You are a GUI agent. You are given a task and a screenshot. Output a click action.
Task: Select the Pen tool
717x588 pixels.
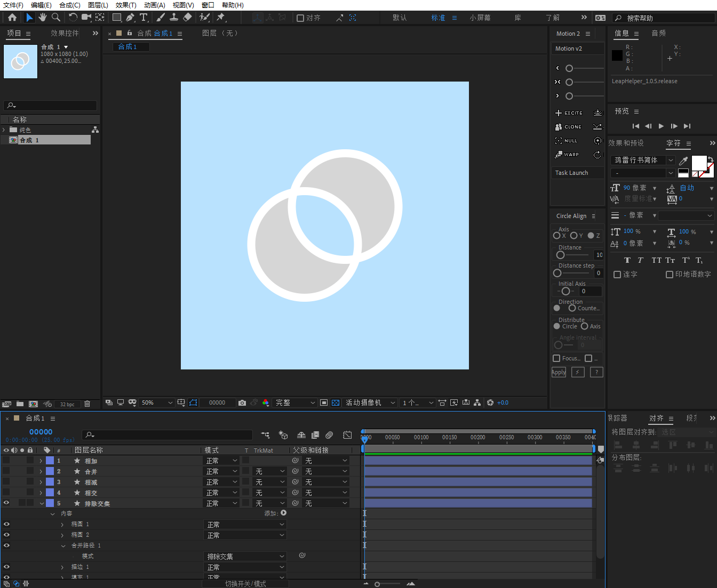(130, 18)
